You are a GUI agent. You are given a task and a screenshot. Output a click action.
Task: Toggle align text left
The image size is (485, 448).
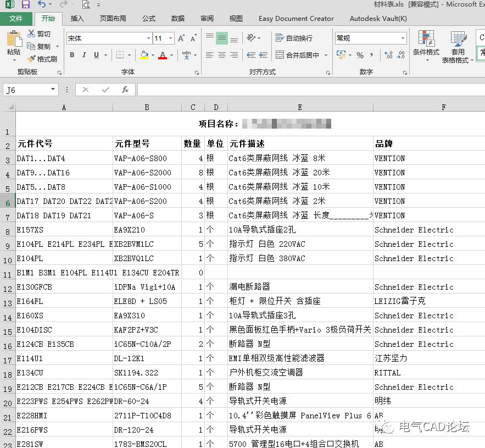pos(210,55)
